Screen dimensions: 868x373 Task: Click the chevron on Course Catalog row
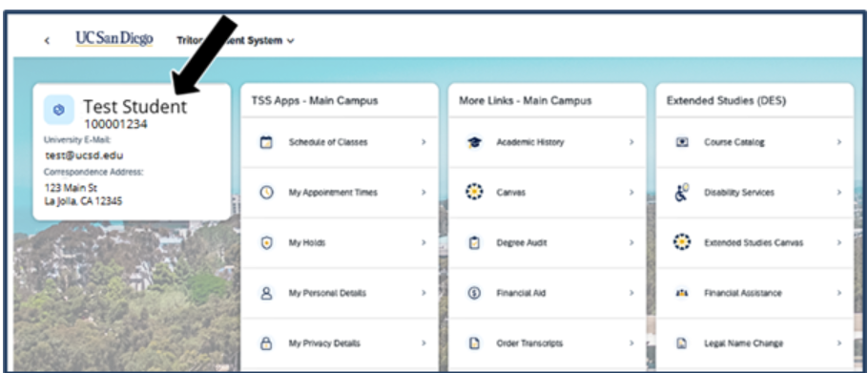(x=839, y=142)
